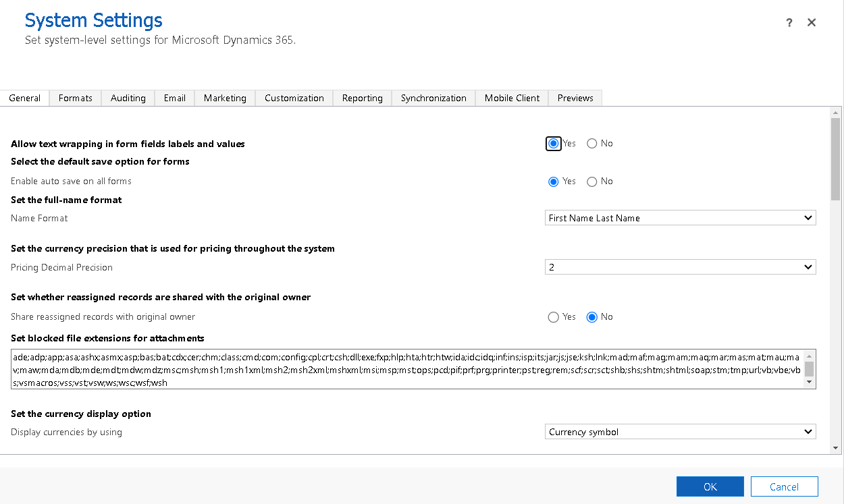Close the System Settings dialog
Viewport: 844px width, 504px height.
812,22
